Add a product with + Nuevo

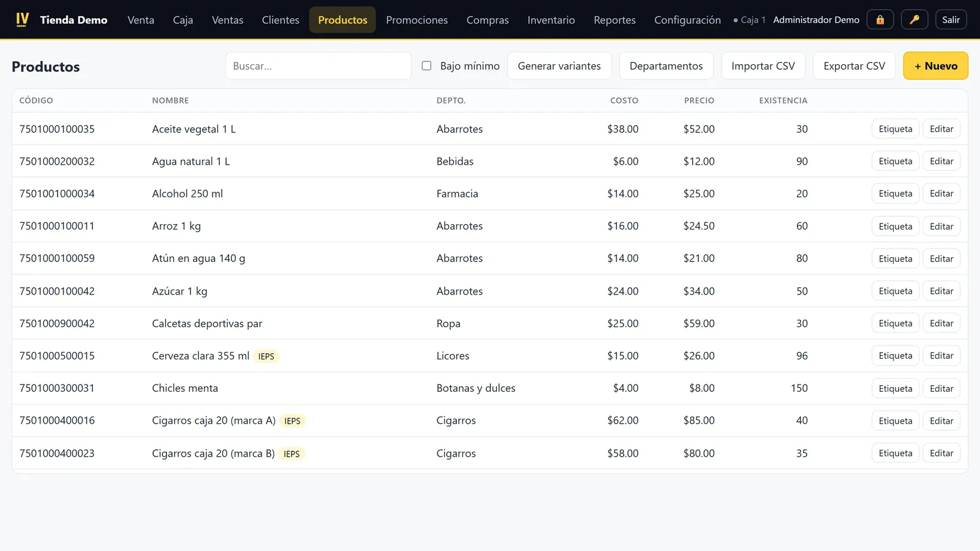point(936,66)
